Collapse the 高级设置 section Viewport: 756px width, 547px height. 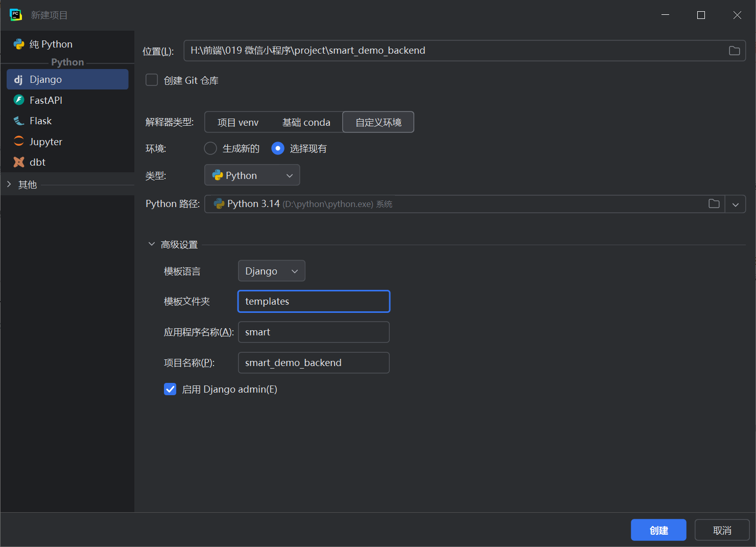point(152,244)
